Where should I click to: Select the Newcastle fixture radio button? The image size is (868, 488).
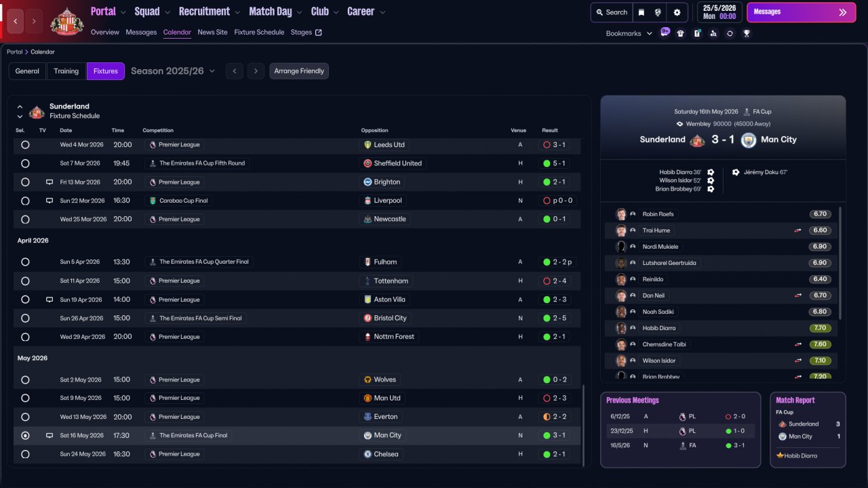pos(25,220)
